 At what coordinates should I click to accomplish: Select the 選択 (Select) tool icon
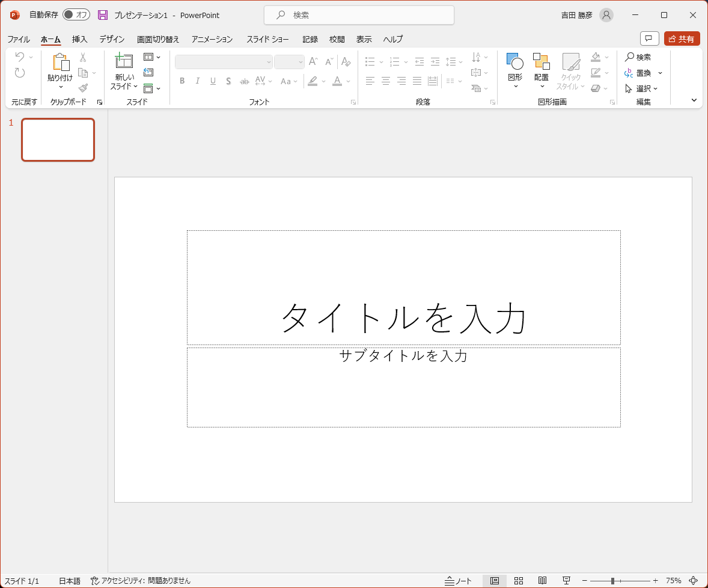pyautogui.click(x=636, y=88)
